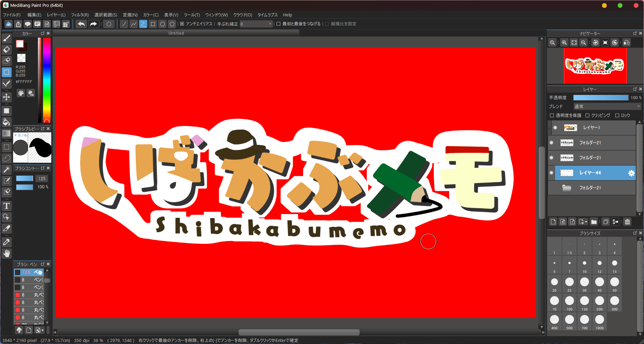
Task: Open the 手ぶれ補正 value dropdown
Action: tap(270, 24)
